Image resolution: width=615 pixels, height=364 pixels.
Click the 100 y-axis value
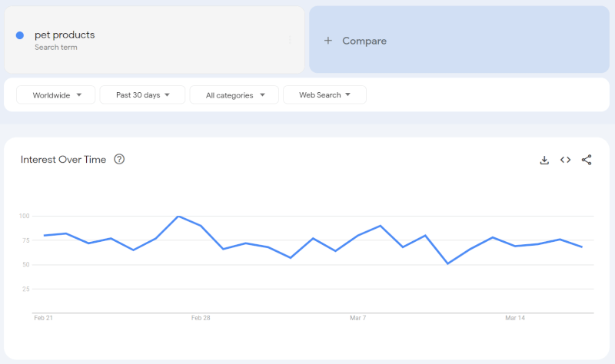point(25,216)
